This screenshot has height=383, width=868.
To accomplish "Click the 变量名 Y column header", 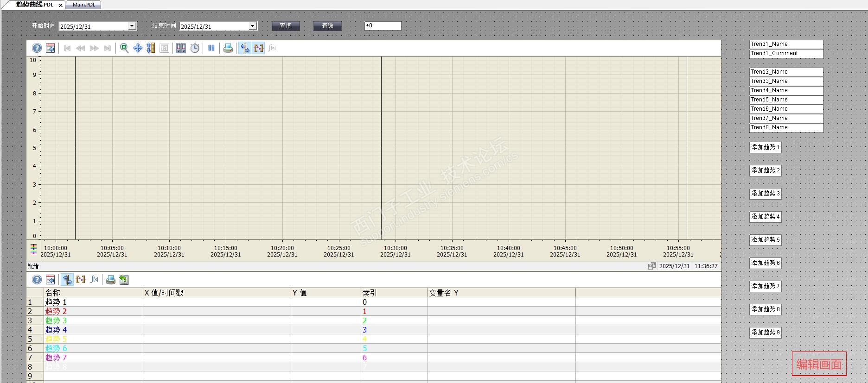I will tap(502, 293).
